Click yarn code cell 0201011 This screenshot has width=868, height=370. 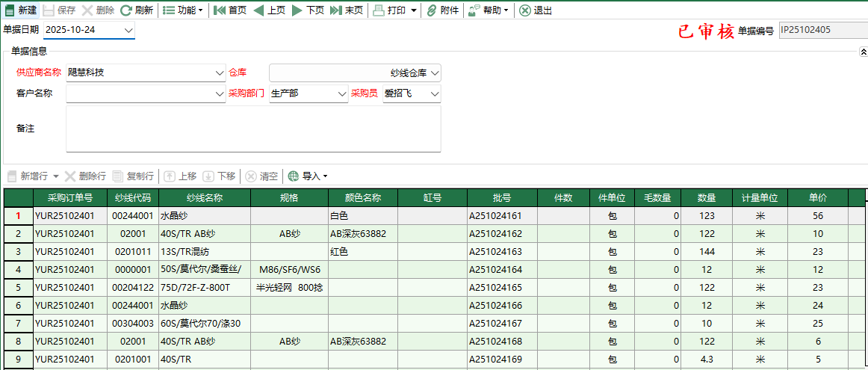pos(133,252)
